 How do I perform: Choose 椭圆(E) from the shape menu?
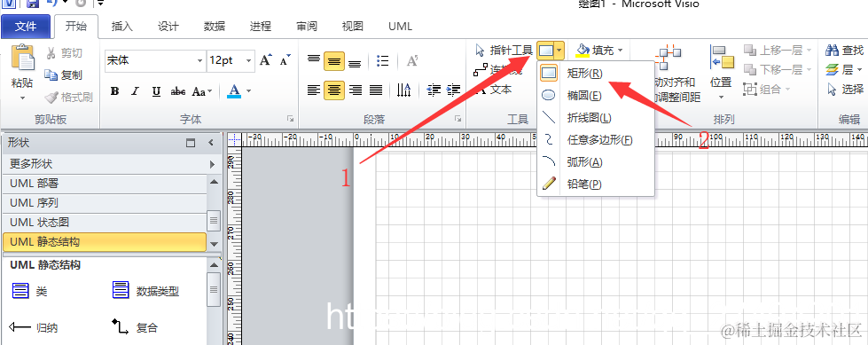596,95
